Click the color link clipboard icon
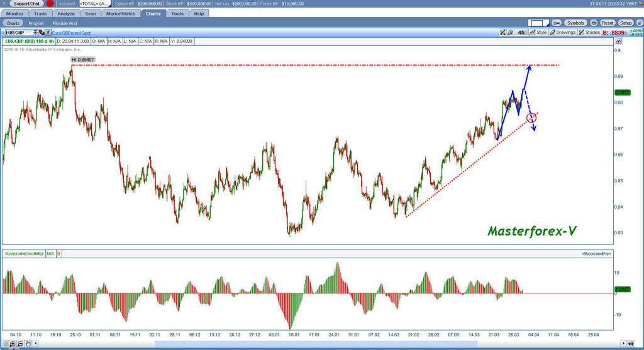Screen dimensions: 644x350 coord(42,33)
